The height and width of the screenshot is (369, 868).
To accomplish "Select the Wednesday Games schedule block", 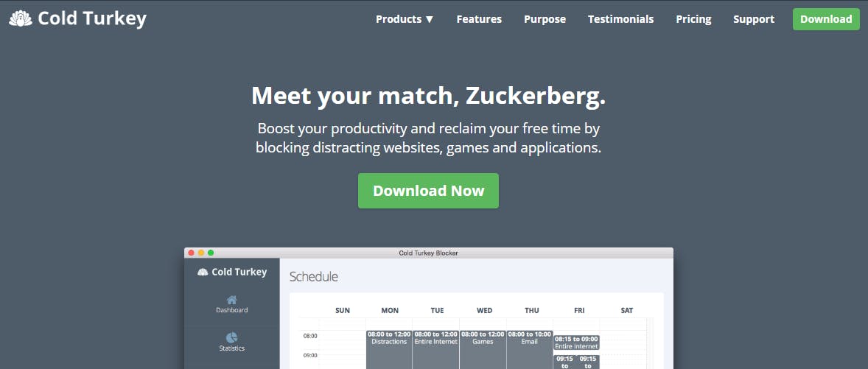I will point(483,349).
